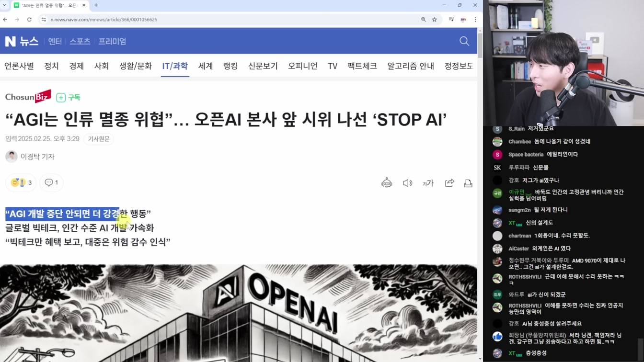The height and width of the screenshot is (362, 644).
Task: Go back with browser back arrow
Action: coord(5,20)
